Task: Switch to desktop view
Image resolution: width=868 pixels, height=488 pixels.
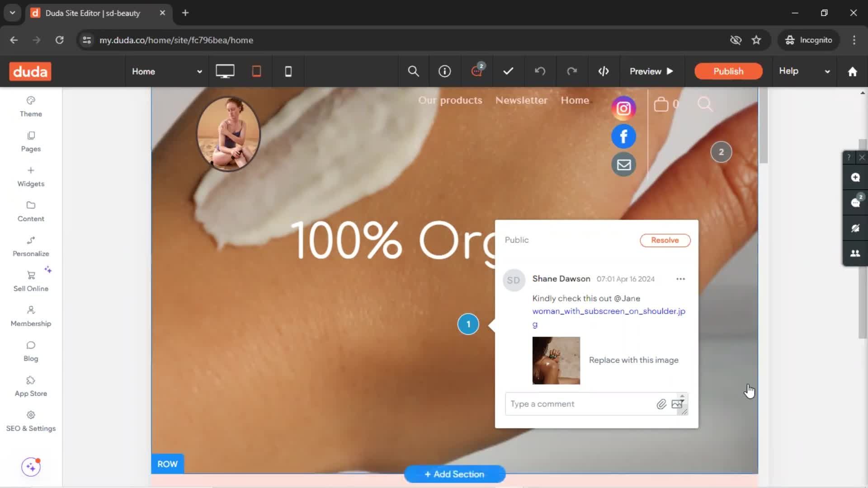Action: point(225,71)
